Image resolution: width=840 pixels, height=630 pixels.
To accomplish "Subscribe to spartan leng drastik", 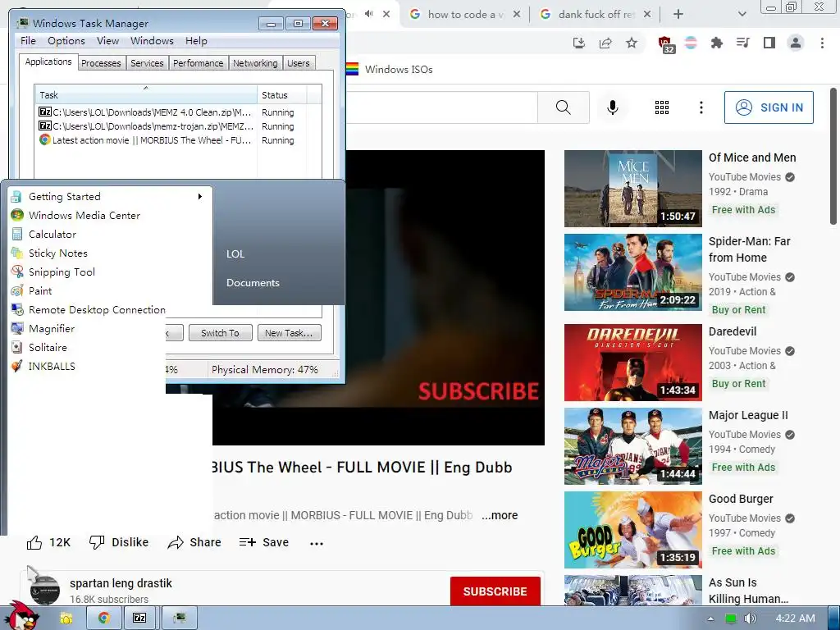I will pyautogui.click(x=495, y=591).
